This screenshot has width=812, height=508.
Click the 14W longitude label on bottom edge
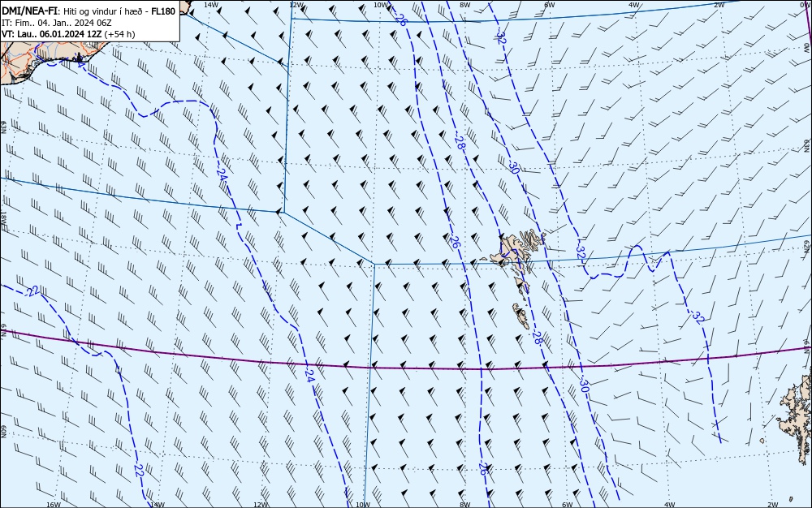point(157,505)
